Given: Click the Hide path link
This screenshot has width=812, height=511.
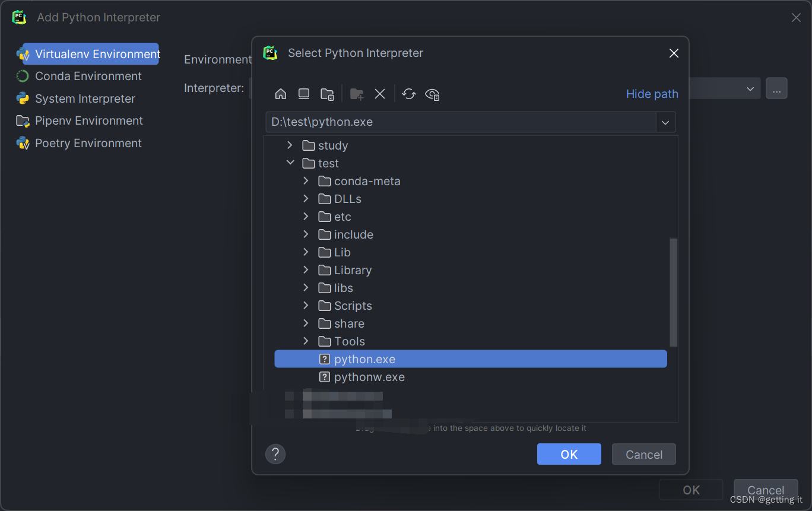Looking at the screenshot, I should tap(652, 94).
